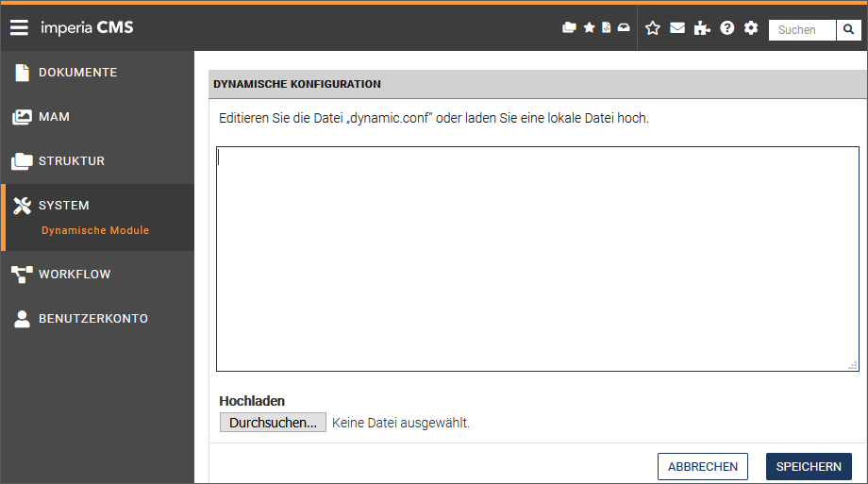
Task: Click the image icon beside MAM
Action: pyautogui.click(x=22, y=117)
